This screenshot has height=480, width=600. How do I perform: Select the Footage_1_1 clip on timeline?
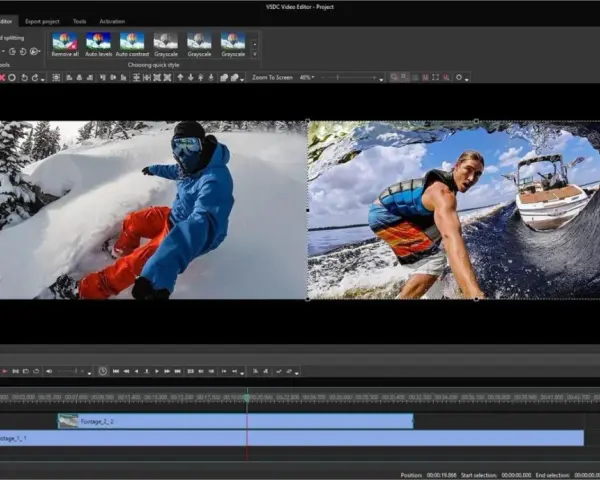click(x=292, y=438)
